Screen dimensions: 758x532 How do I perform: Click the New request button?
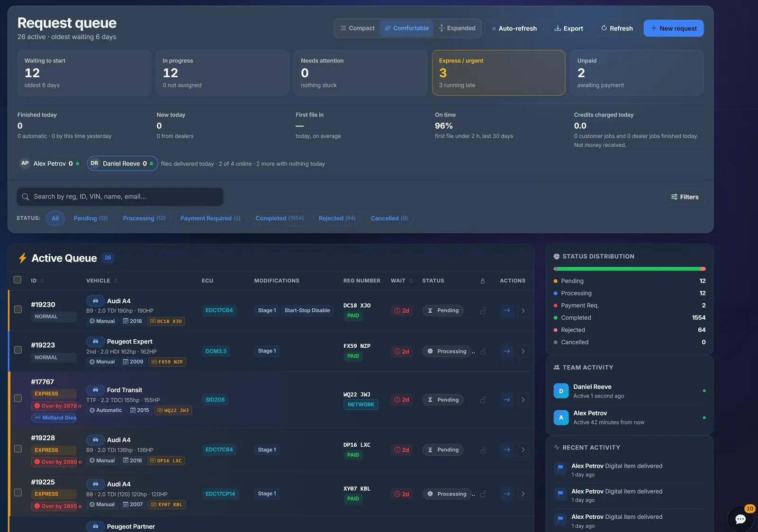click(674, 28)
